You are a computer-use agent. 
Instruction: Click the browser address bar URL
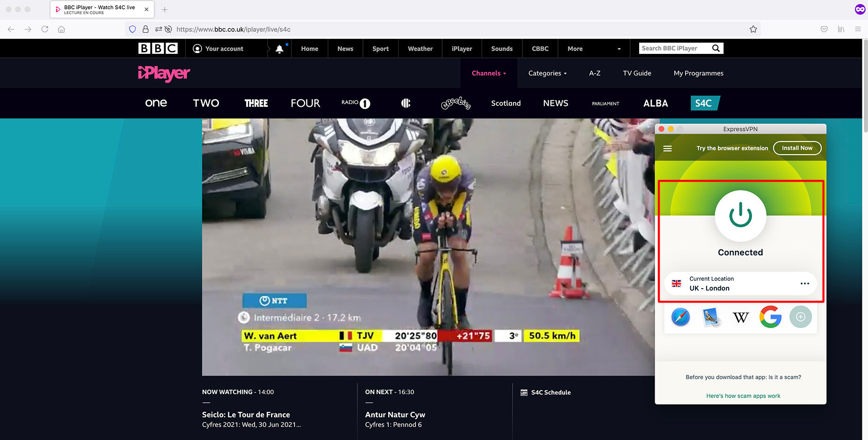[234, 29]
